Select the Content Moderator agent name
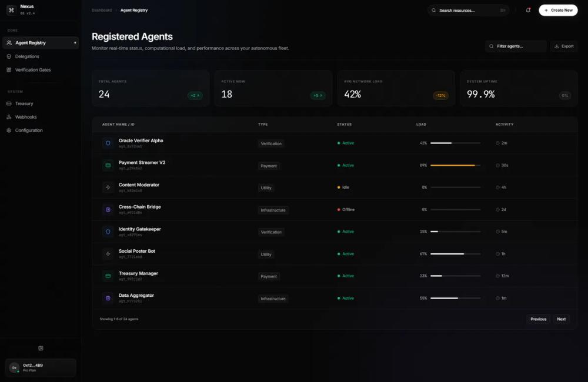 [139, 185]
